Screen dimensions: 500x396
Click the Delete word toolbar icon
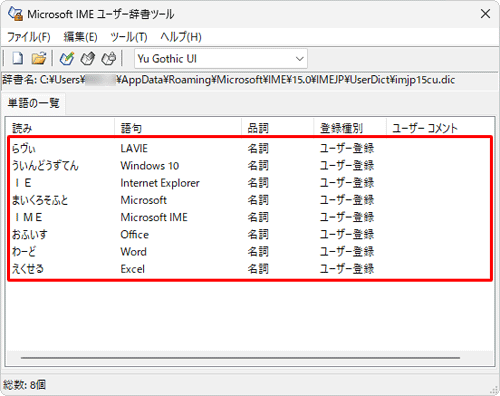pyautogui.click(x=109, y=59)
